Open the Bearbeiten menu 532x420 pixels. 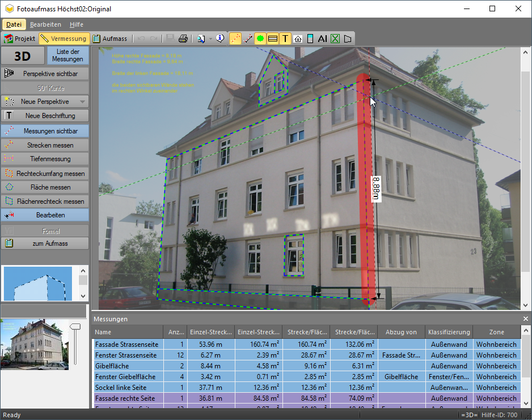(45, 25)
